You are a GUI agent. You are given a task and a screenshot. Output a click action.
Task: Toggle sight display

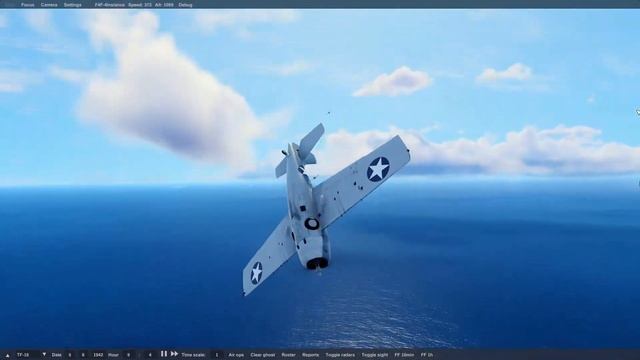[375, 355]
